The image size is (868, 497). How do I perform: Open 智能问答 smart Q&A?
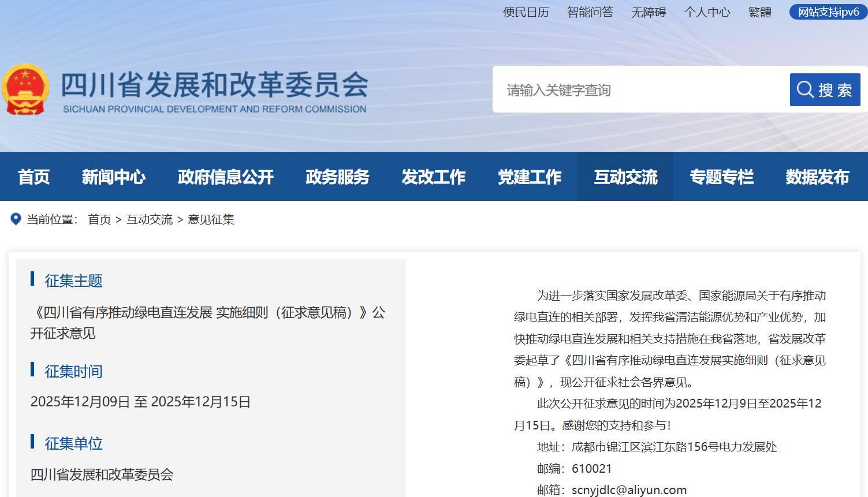coord(590,12)
